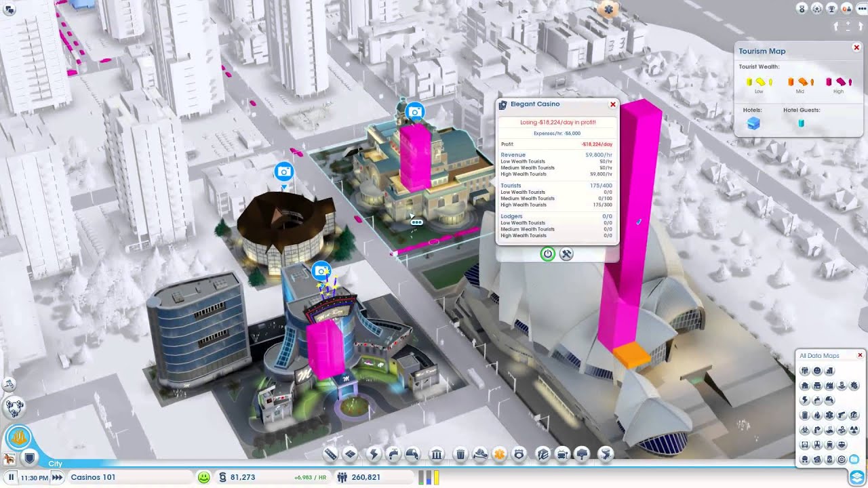This screenshot has height=488, width=868.
Task: Open the Education menu
Action: (542, 454)
